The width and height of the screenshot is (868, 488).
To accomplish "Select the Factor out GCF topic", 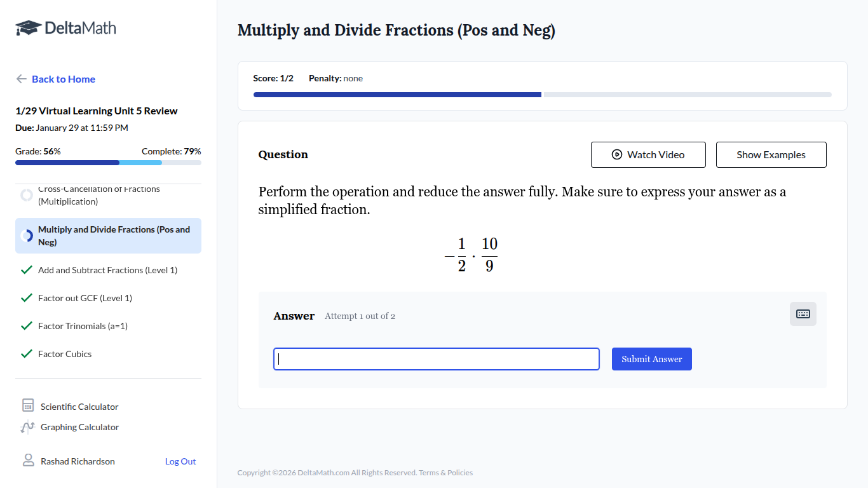I will point(85,297).
